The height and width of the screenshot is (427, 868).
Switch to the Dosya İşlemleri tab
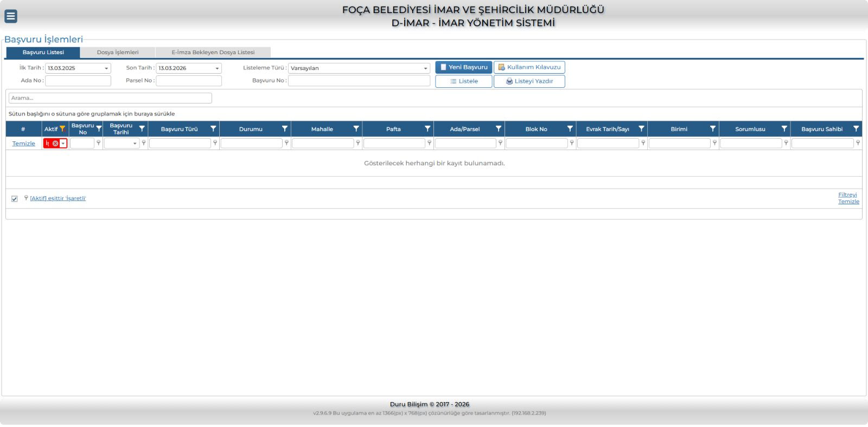click(x=118, y=53)
